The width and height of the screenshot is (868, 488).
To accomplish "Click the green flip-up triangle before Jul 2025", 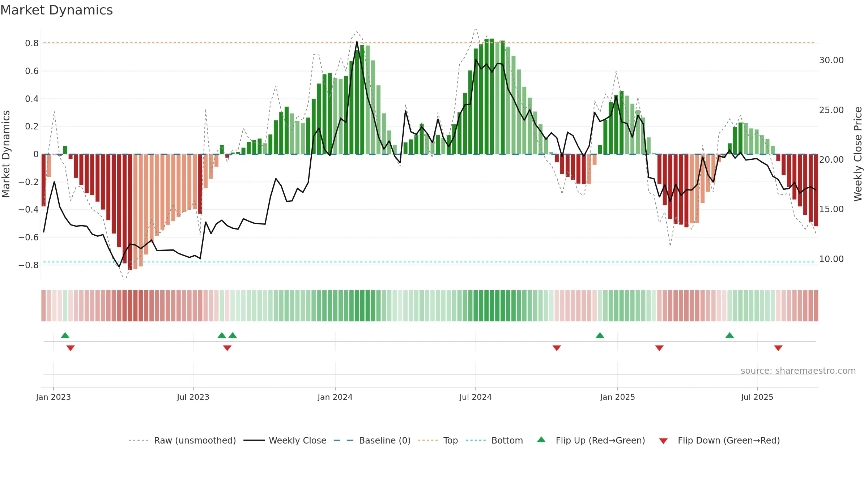I will (x=729, y=335).
